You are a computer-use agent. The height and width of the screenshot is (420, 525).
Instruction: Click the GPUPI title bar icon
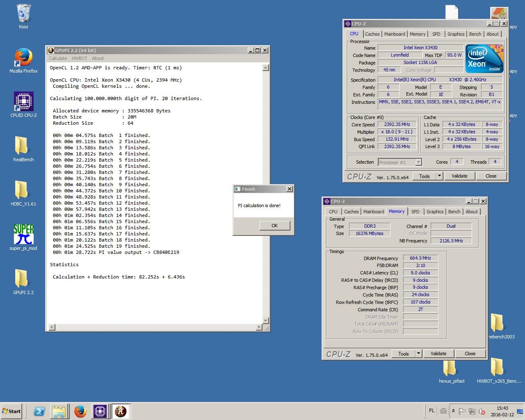tap(51, 50)
